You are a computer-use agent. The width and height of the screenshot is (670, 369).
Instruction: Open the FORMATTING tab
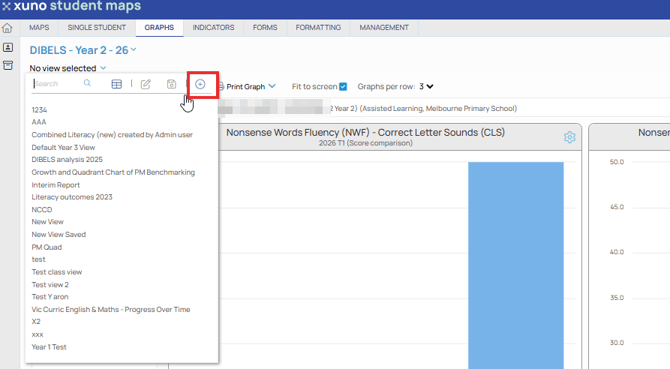click(318, 28)
